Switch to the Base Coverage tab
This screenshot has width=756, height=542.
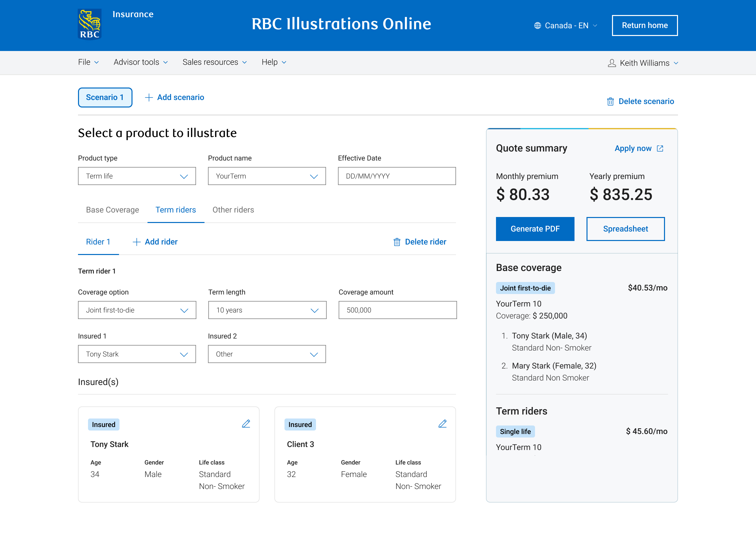point(112,210)
